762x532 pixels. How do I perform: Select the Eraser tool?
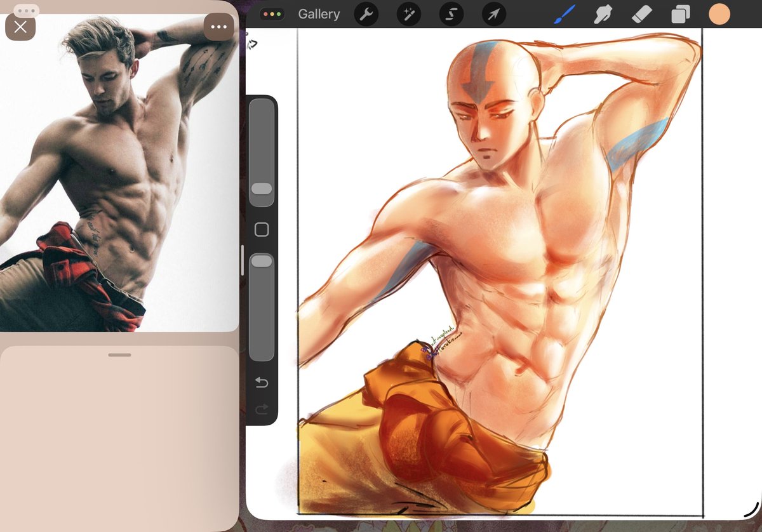642,14
